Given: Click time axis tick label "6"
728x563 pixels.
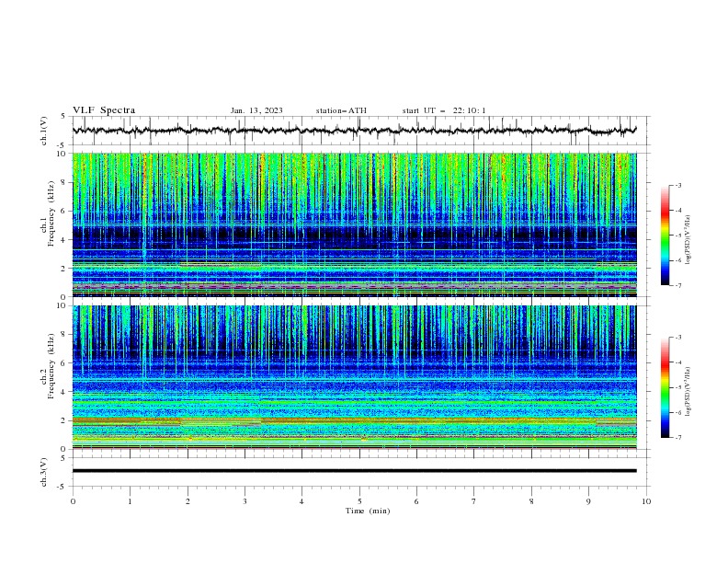Looking at the screenshot, I should click(x=416, y=501).
